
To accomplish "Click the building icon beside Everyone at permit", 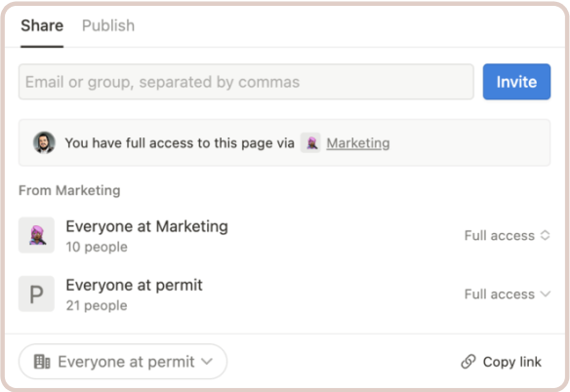I will click(42, 362).
